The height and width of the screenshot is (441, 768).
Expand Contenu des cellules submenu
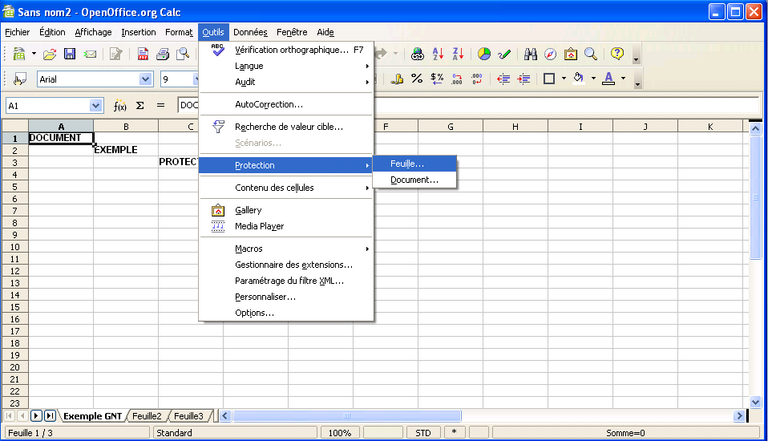pyautogui.click(x=286, y=188)
